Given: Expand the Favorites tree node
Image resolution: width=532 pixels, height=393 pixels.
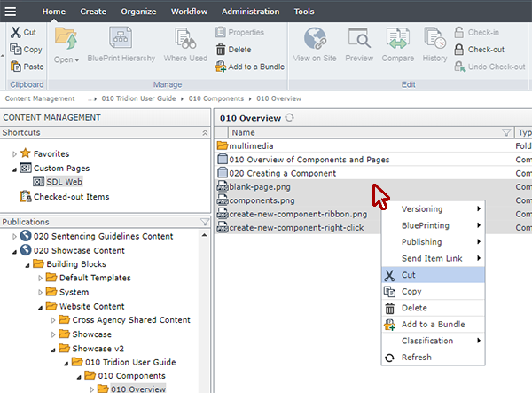Looking at the screenshot, I should click(x=14, y=153).
